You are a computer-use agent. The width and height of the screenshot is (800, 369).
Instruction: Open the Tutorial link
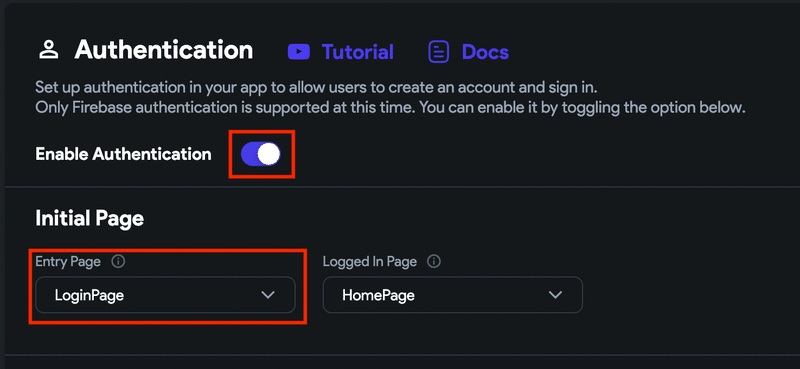click(x=358, y=52)
